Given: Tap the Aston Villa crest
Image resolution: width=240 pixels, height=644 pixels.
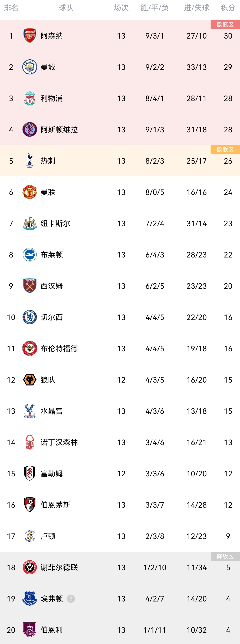Looking at the screenshot, I should pos(30,129).
